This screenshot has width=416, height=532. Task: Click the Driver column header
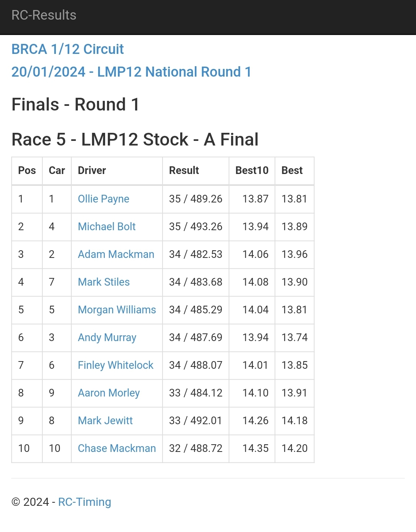(92, 171)
